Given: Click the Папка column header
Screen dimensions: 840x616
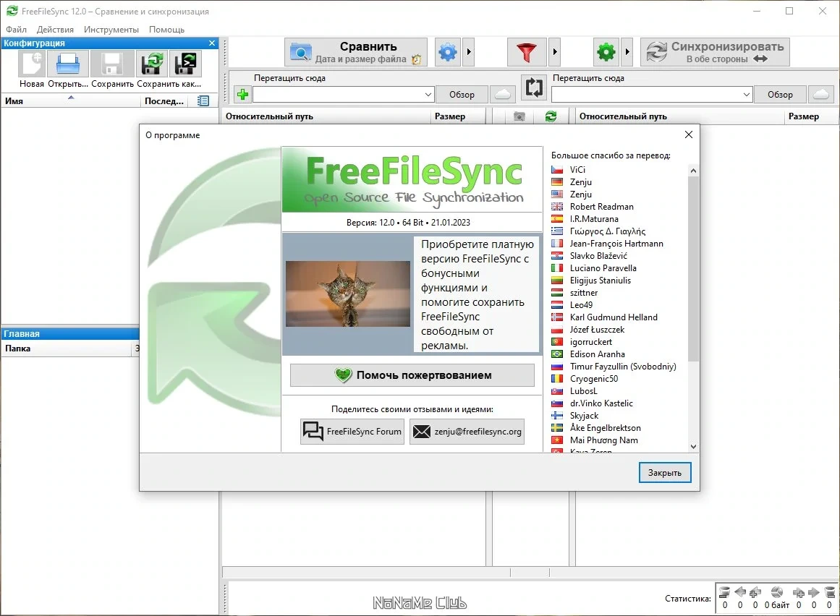Looking at the screenshot, I should coord(67,348).
